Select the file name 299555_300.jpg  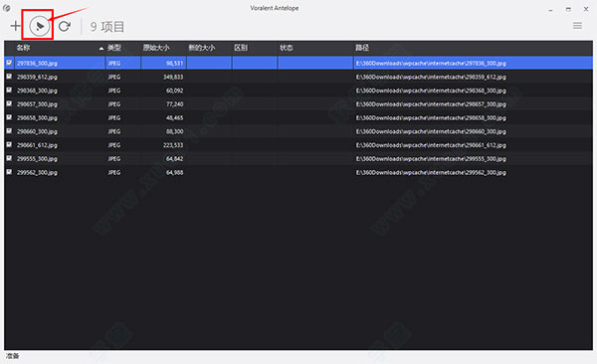click(x=37, y=159)
